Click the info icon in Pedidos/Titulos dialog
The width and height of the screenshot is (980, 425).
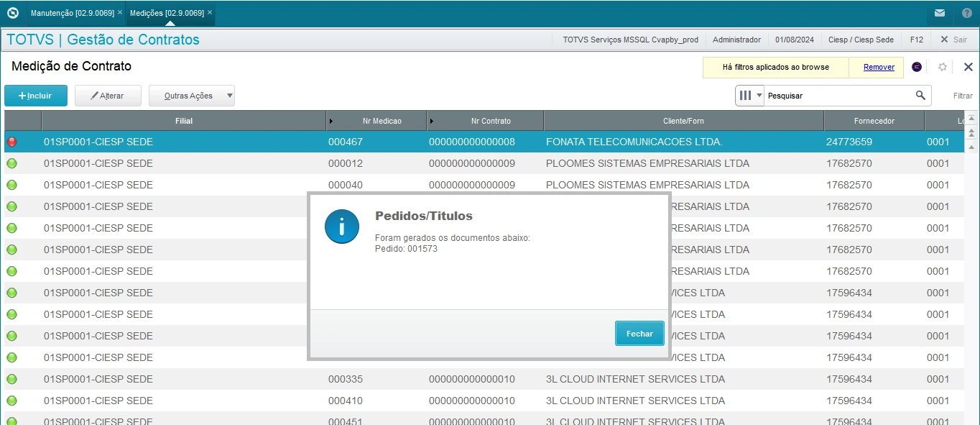coord(341,227)
